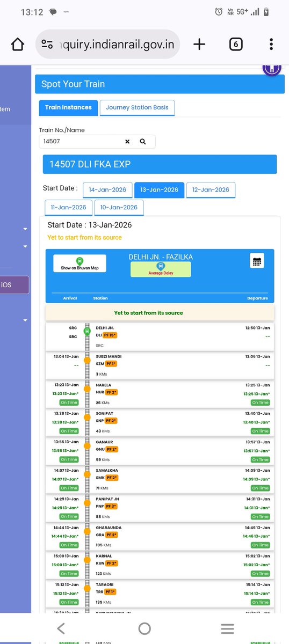Click the 13:04 13-Jan arrival at Subzi Mandi
289x644 pixels.
(67, 356)
